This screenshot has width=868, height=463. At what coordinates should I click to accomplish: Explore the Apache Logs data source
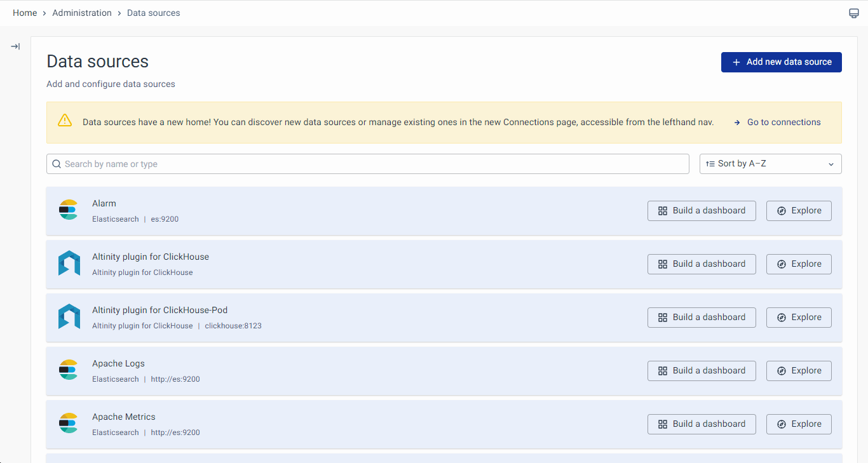799,371
